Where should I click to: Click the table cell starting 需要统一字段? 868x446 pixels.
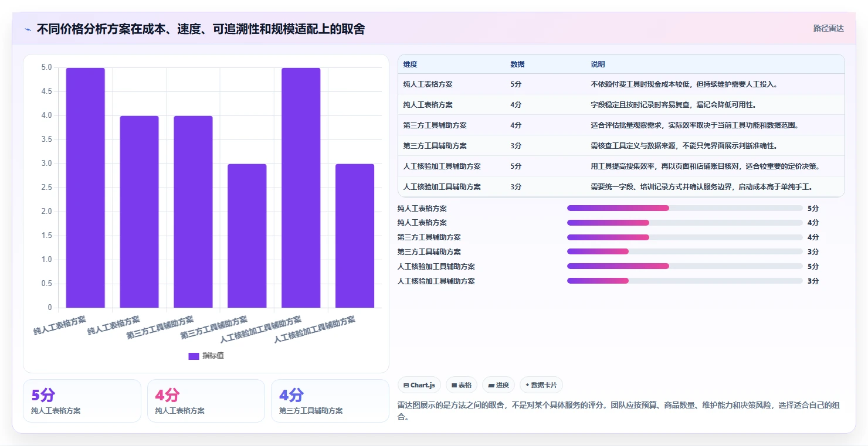pos(714,187)
